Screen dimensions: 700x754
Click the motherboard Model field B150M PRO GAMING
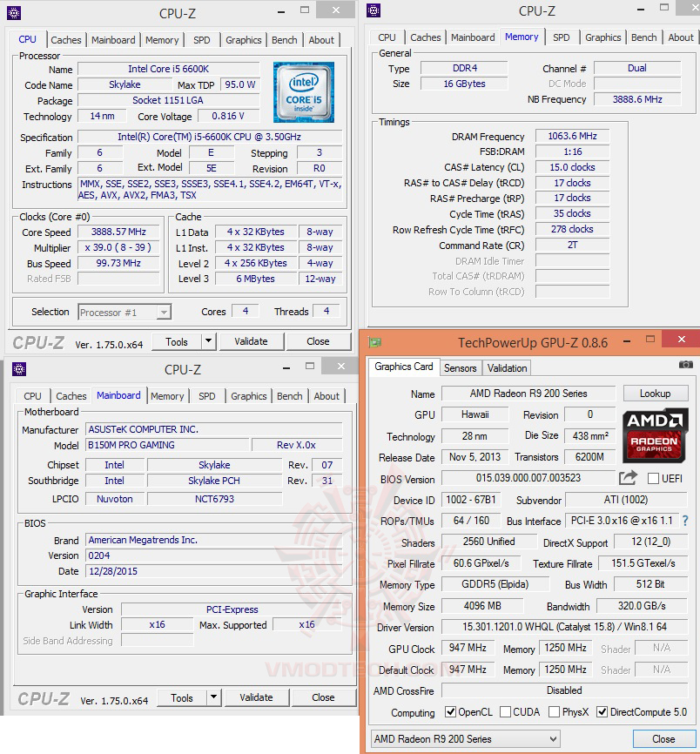167,445
